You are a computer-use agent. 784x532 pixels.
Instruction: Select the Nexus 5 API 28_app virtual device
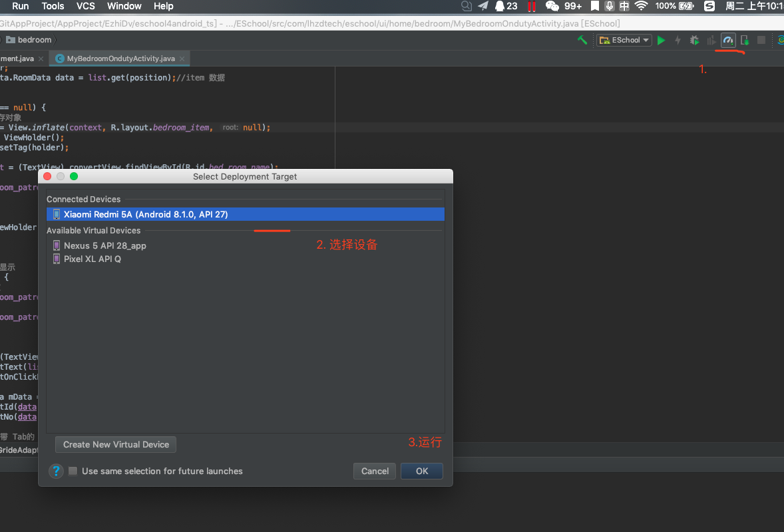pos(105,245)
